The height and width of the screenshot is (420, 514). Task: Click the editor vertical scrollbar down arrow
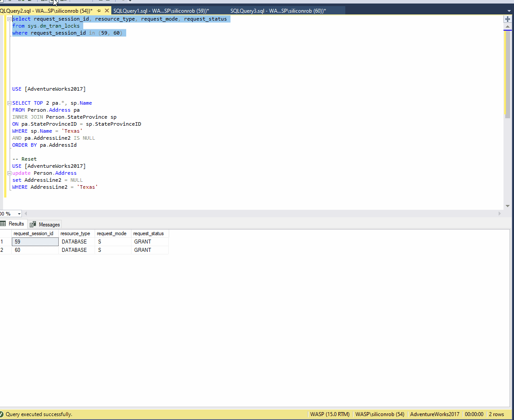(507, 205)
